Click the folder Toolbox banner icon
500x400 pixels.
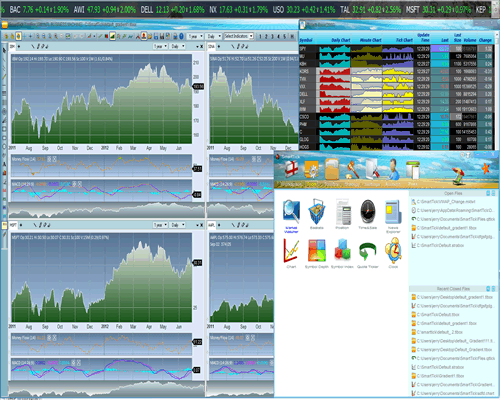tap(332, 170)
